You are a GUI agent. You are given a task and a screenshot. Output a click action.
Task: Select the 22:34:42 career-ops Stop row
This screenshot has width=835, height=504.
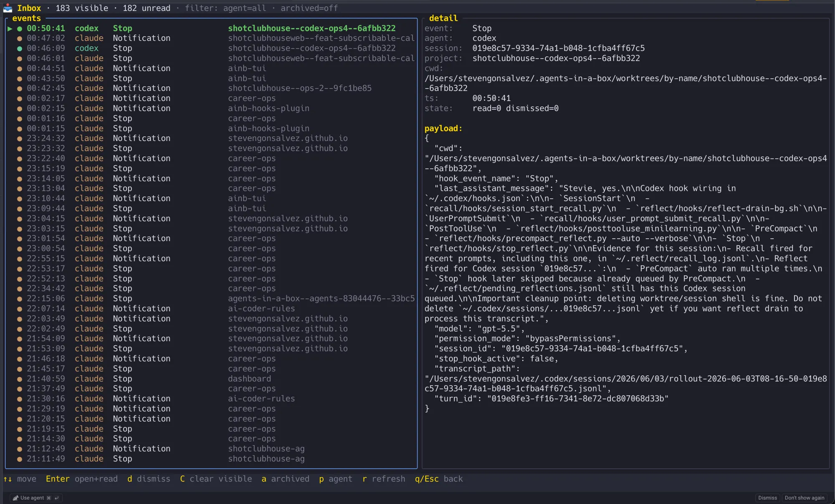(211, 289)
